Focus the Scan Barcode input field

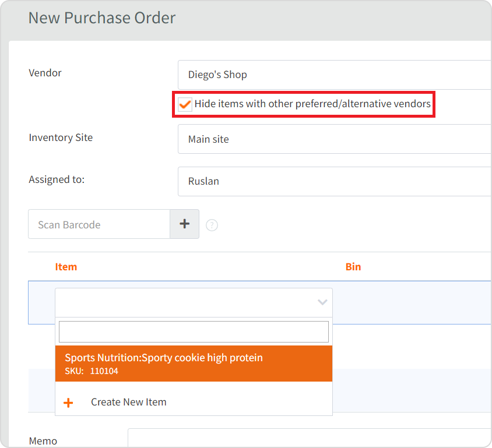click(99, 224)
